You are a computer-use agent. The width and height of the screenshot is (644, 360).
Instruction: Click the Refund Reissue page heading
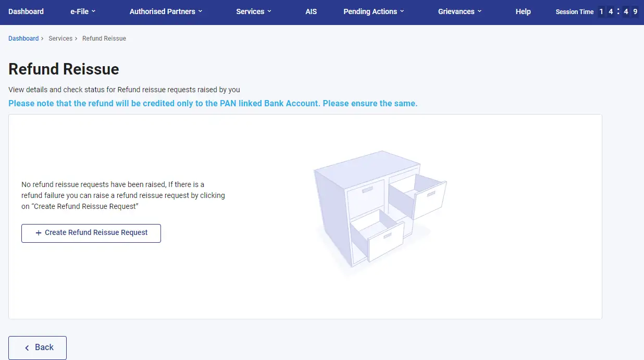(64, 69)
